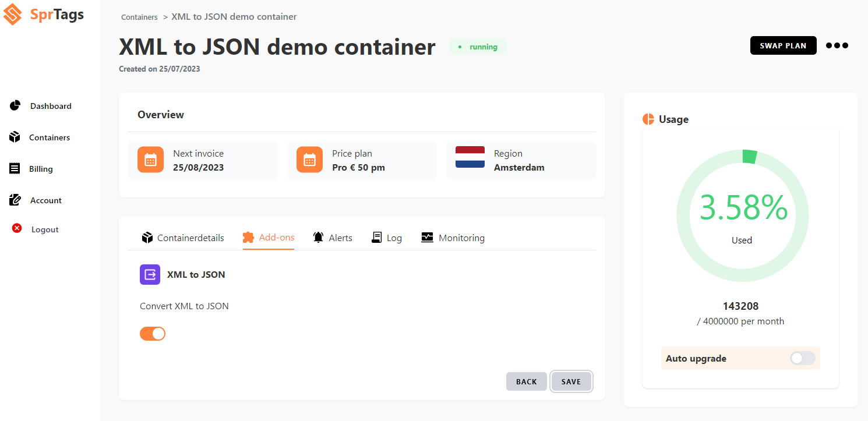
Task: Enable the Auto upgrade switch
Action: [802, 358]
